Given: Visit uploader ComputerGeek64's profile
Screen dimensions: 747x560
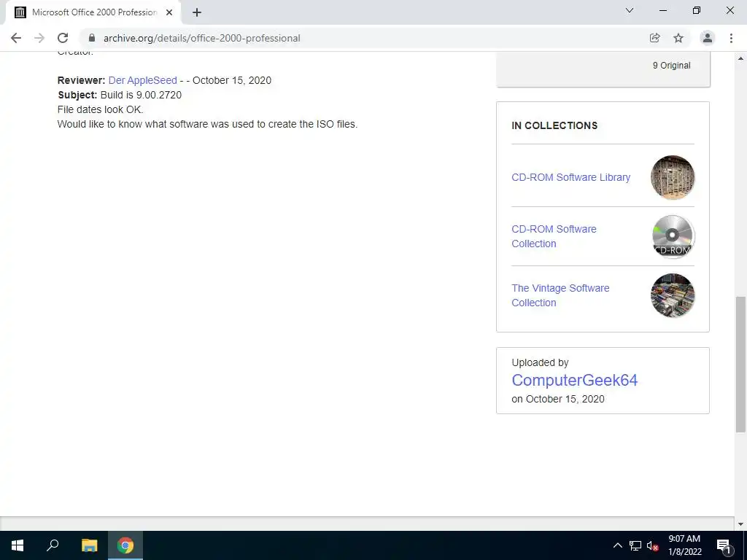Looking at the screenshot, I should [x=575, y=380].
